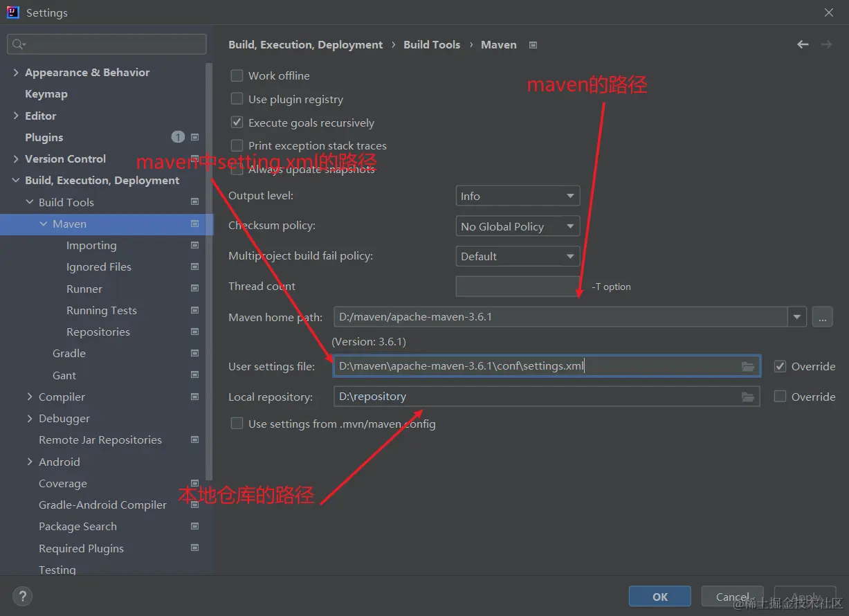
Task: Click the project-level icon beside the Maven tree item
Action: [x=194, y=224]
